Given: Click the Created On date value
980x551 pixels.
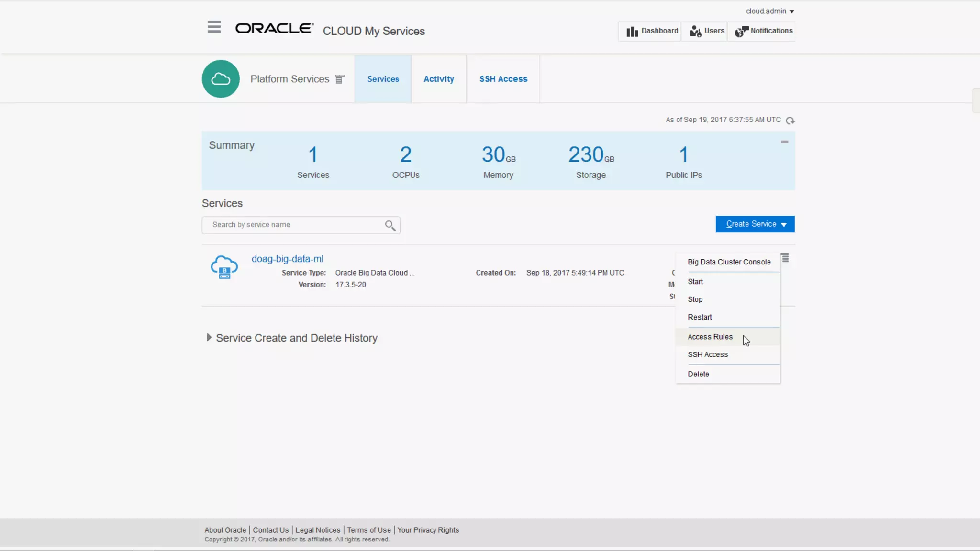Looking at the screenshot, I should click(x=575, y=273).
